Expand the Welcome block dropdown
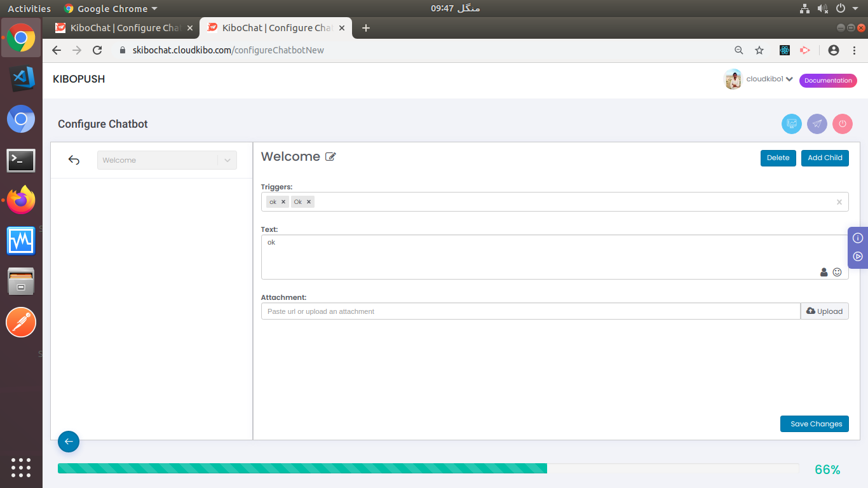This screenshot has height=488, width=868. [227, 160]
